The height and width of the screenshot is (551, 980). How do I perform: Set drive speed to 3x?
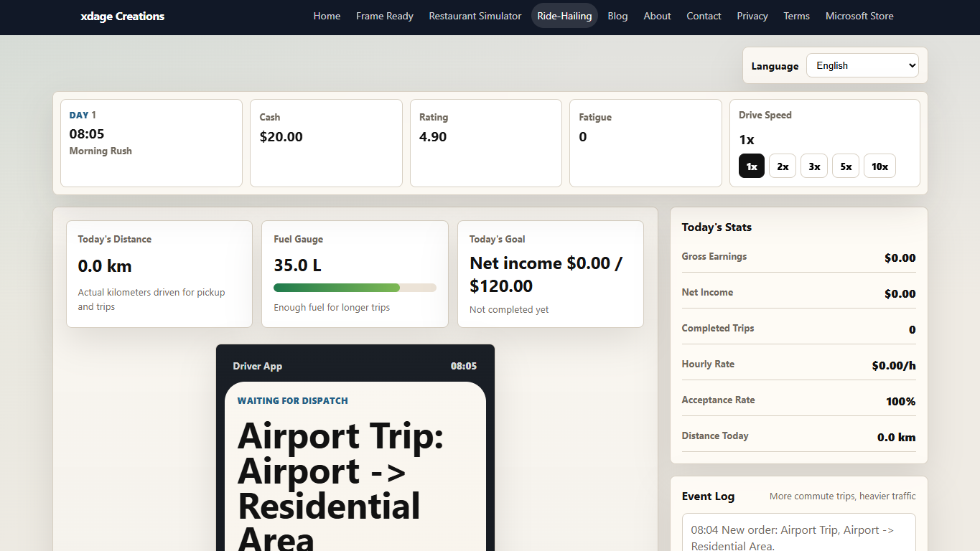(814, 166)
